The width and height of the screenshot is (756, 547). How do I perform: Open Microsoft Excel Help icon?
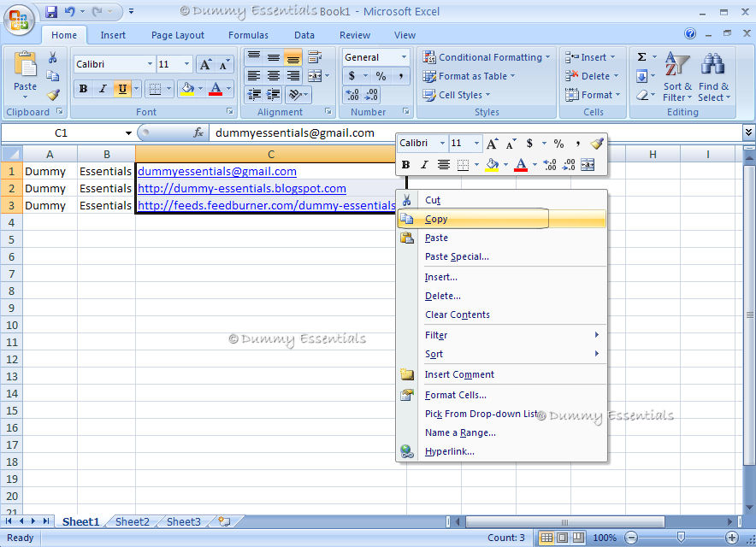click(x=690, y=33)
